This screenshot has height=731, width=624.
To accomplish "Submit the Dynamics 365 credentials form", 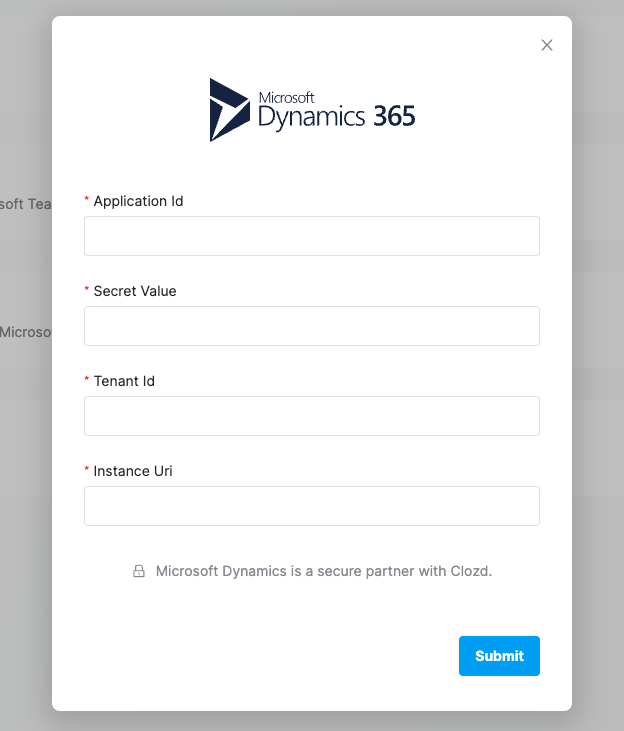I will click(499, 655).
